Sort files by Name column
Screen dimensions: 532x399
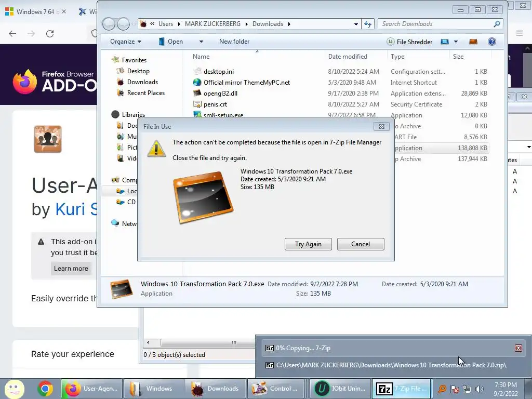(x=201, y=56)
